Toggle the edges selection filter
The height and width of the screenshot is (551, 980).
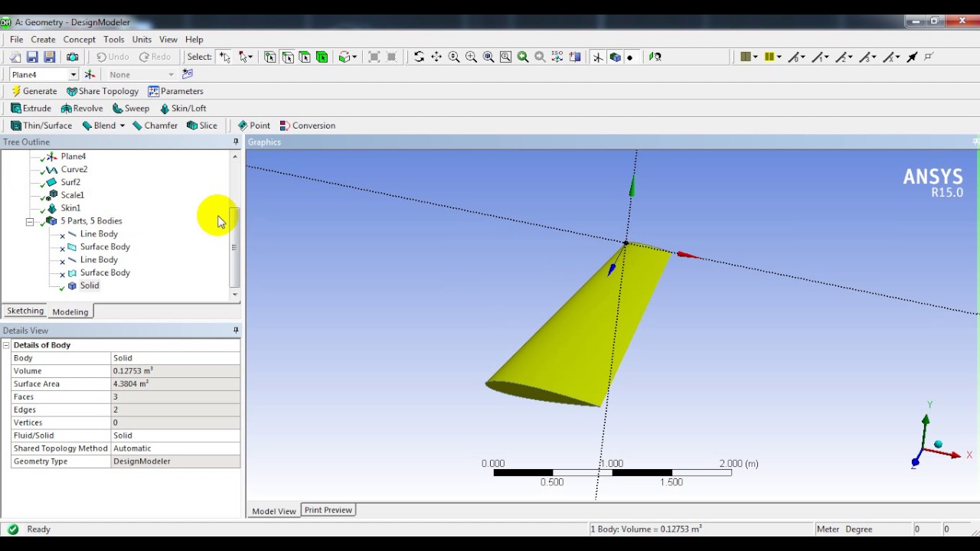point(288,57)
